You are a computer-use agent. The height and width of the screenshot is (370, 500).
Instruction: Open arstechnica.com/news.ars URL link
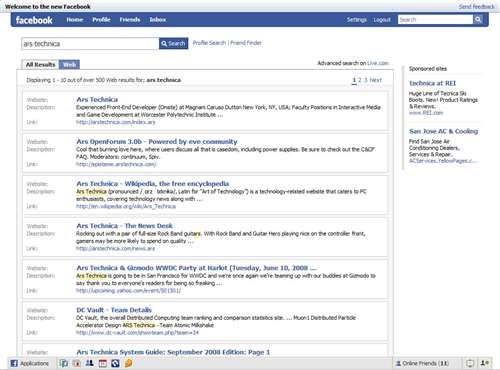click(115, 249)
